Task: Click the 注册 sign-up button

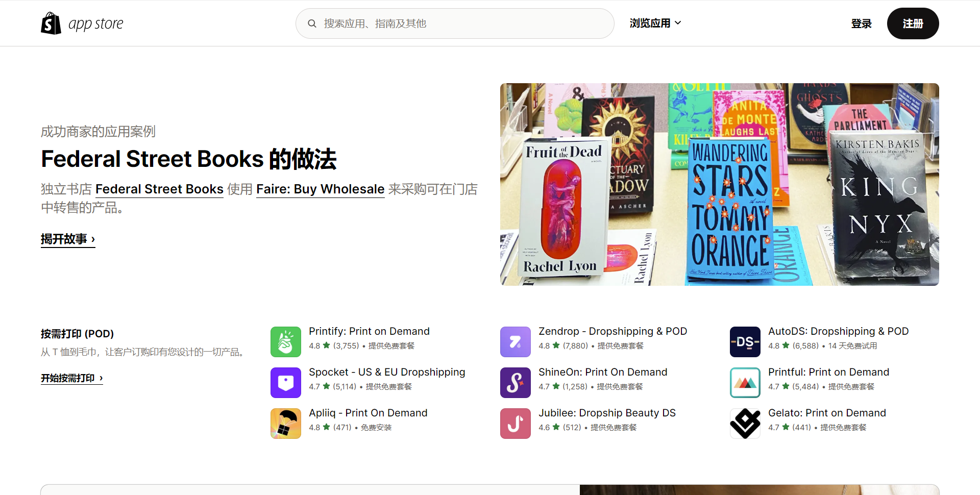Action: (x=913, y=23)
